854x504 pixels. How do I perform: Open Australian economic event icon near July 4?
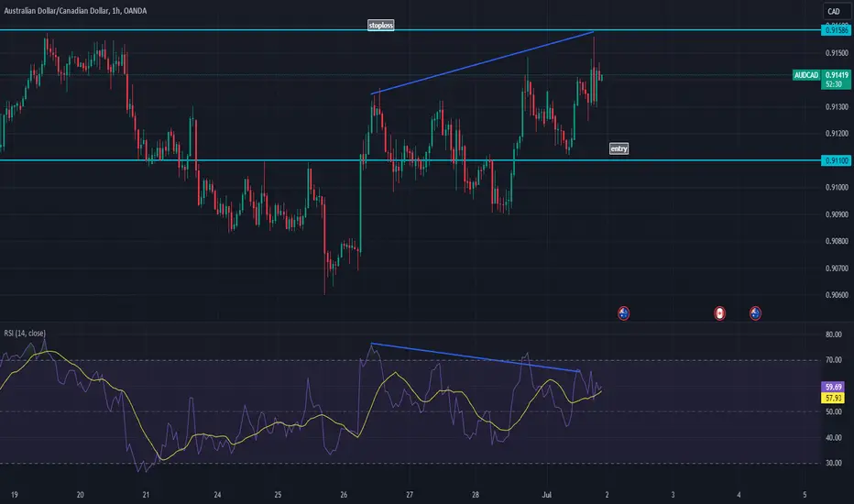coord(755,312)
